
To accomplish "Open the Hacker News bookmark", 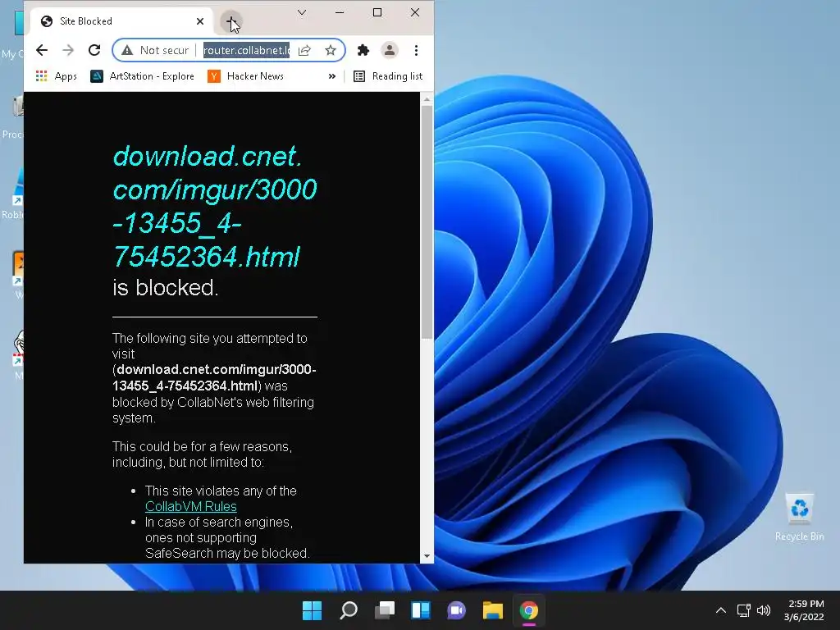I will tap(246, 76).
